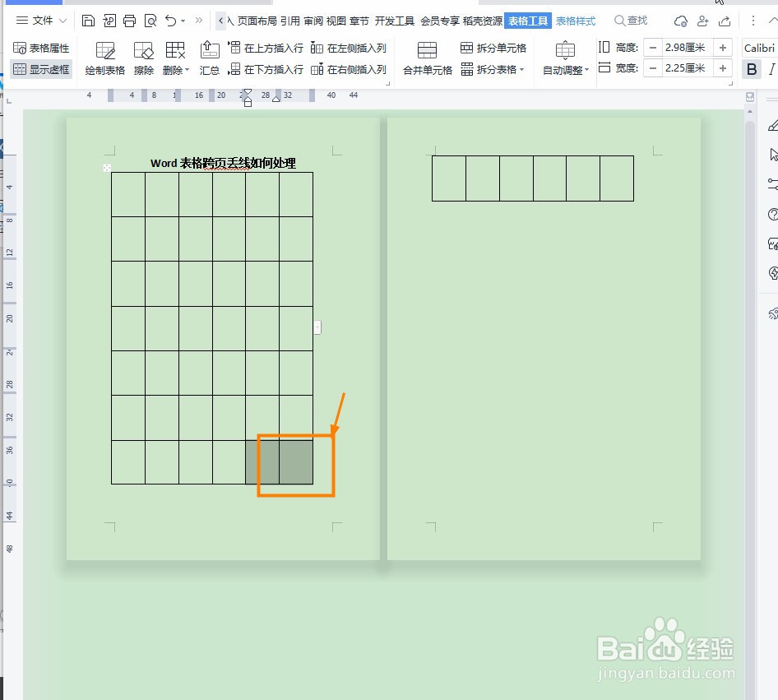The width and height of the screenshot is (778, 700).
Task: Open the help question-mark sidebar icon
Action: click(772, 215)
